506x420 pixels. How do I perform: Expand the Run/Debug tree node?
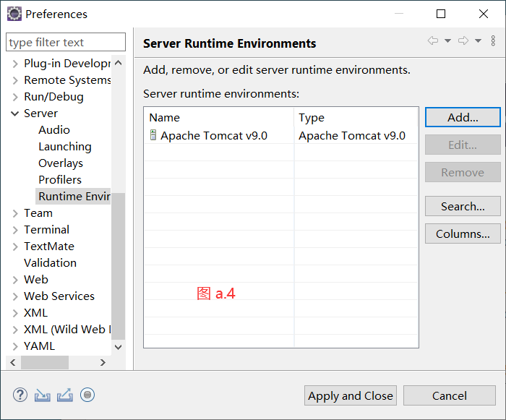[x=15, y=97]
